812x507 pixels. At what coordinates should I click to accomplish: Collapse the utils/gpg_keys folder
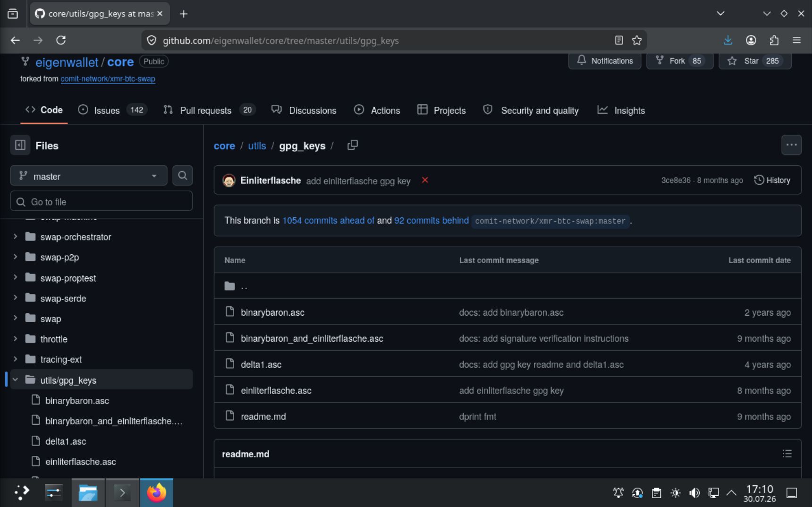coord(16,379)
